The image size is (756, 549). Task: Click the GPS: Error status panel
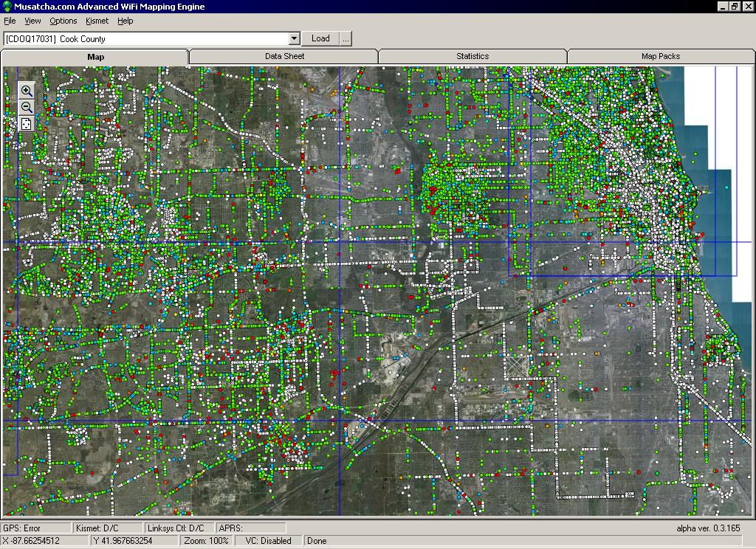click(36, 528)
